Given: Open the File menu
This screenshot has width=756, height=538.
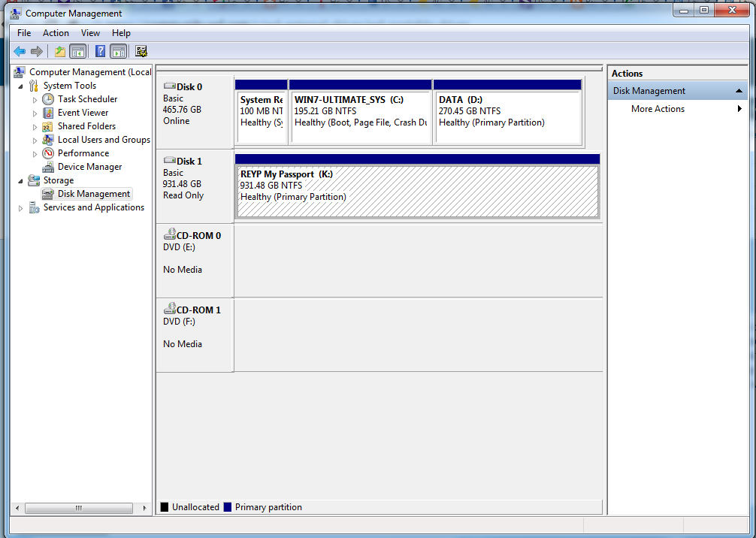Looking at the screenshot, I should pos(24,33).
